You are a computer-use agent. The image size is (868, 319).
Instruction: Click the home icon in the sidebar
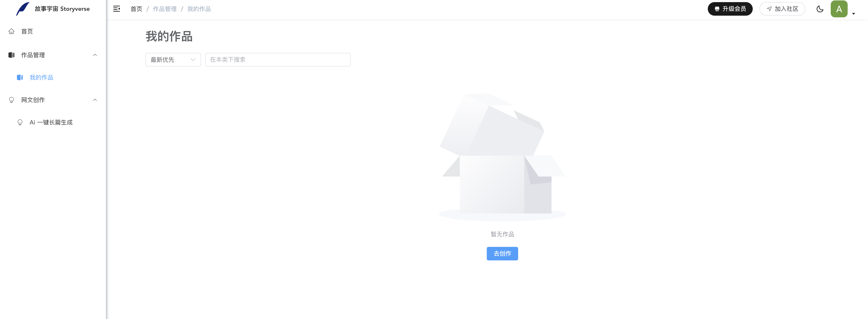[11, 31]
